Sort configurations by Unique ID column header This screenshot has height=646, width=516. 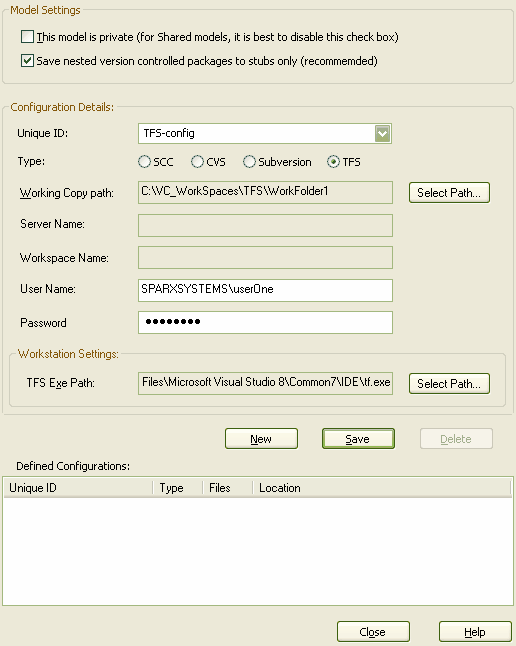pyautogui.click(x=78, y=488)
